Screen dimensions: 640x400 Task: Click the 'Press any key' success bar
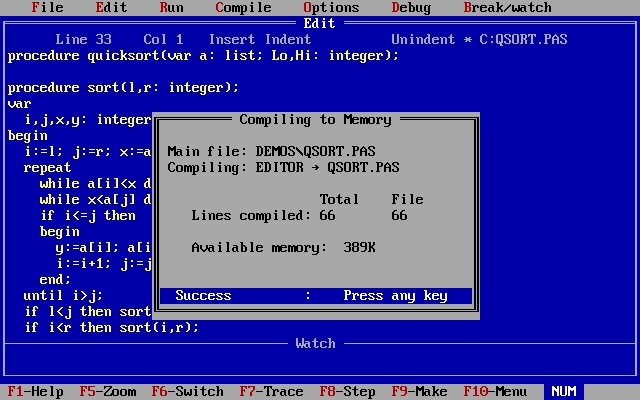(x=316, y=296)
